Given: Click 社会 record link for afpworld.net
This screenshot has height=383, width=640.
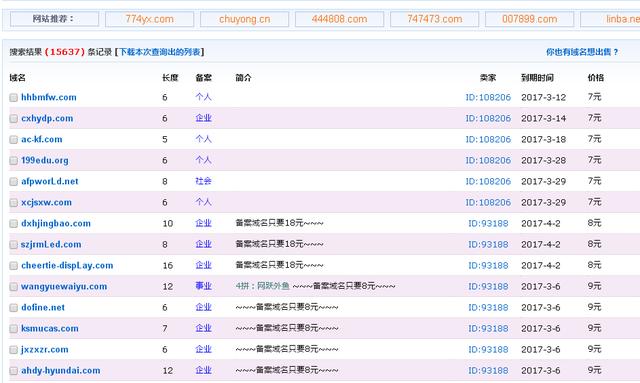Looking at the screenshot, I should [203, 181].
